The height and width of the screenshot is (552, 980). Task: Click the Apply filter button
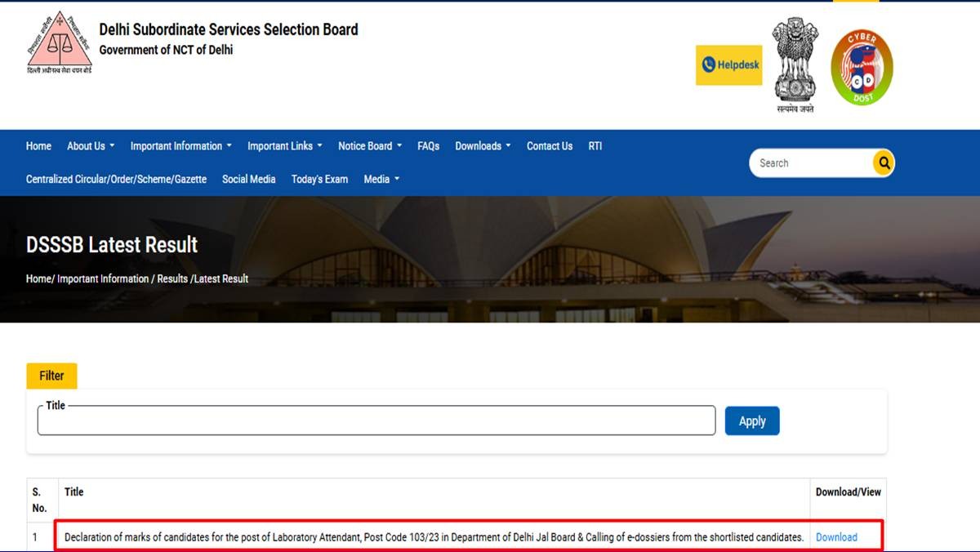coord(752,421)
